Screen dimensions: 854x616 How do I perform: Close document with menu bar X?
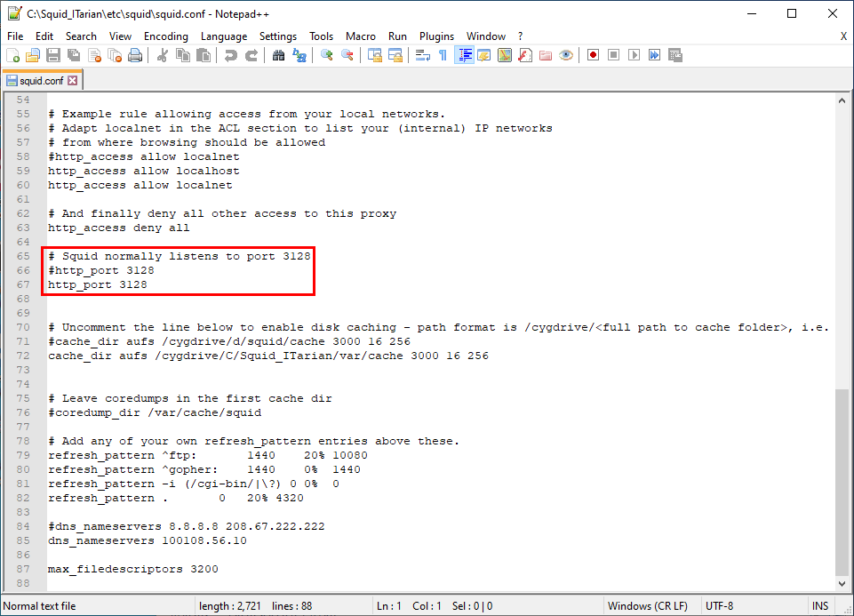[x=843, y=36]
